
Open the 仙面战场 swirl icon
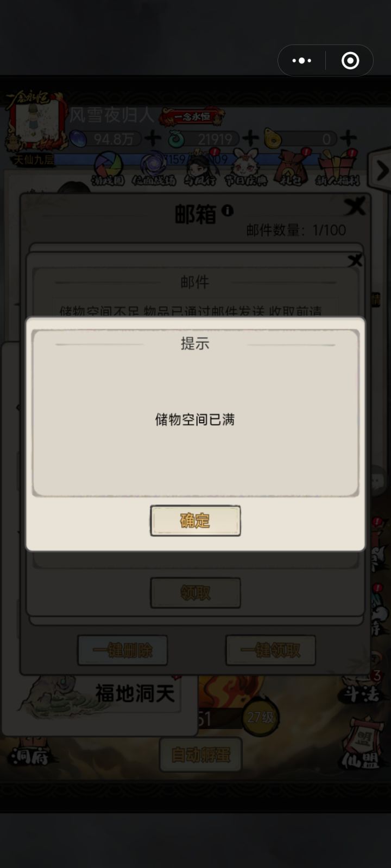coord(153,169)
